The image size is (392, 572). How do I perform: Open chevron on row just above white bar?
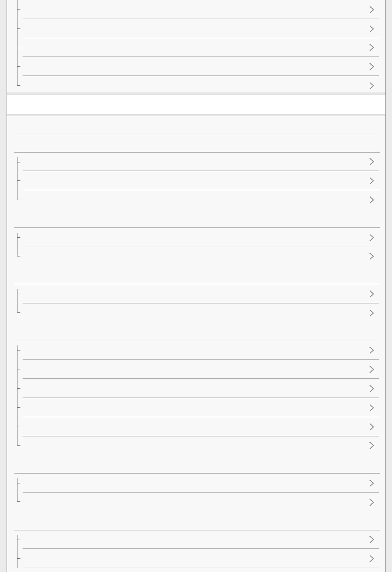coord(371,86)
